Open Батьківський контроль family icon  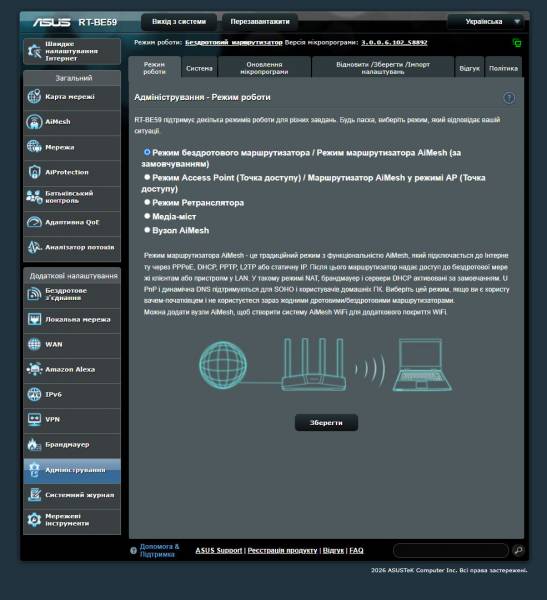[x=34, y=197]
